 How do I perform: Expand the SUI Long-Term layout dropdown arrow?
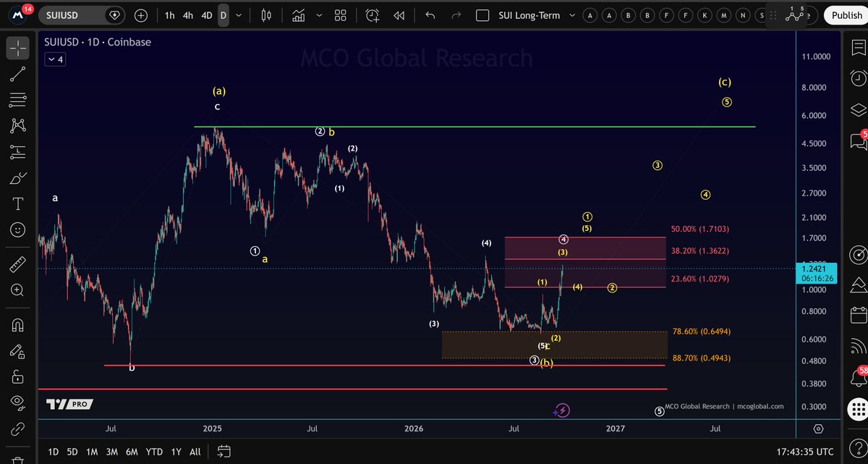pyautogui.click(x=573, y=15)
